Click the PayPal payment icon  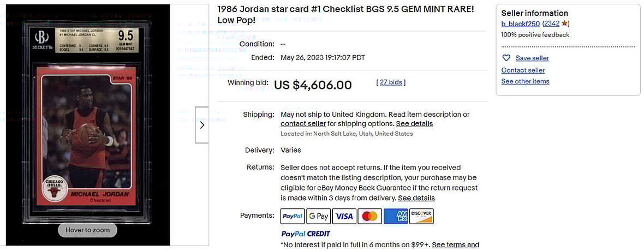tap(293, 216)
